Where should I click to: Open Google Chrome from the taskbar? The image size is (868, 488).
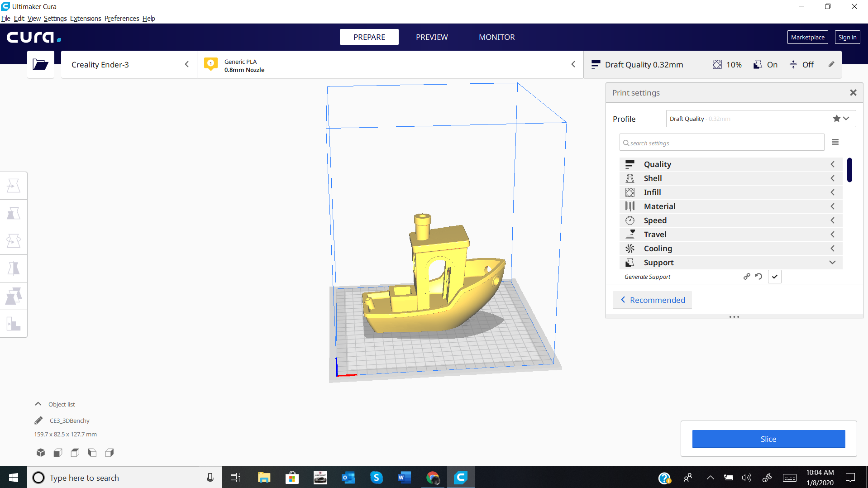(433, 477)
